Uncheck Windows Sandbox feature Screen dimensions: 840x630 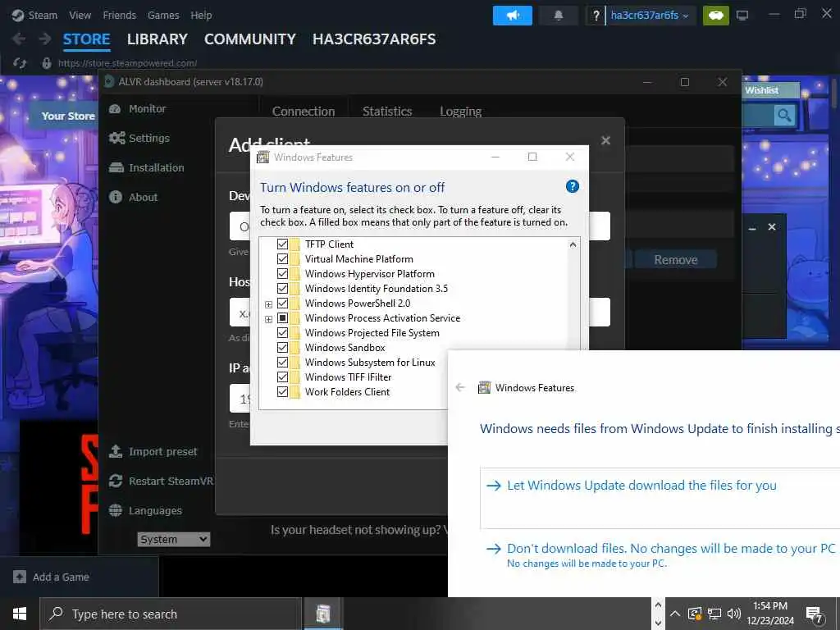click(282, 348)
